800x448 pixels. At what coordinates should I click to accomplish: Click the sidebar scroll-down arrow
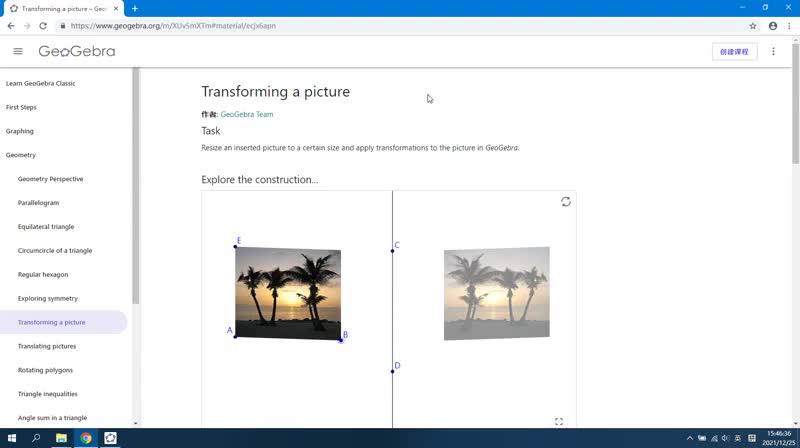tap(135, 423)
